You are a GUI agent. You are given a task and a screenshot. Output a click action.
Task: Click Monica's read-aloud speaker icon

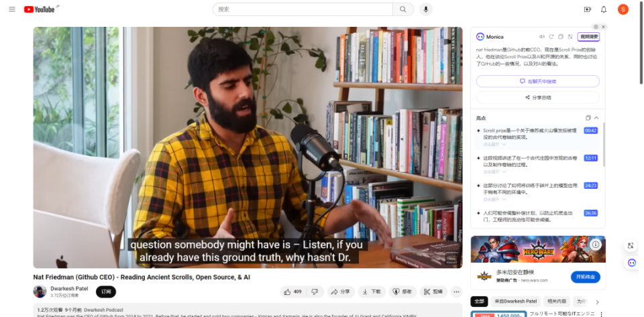pyautogui.click(x=542, y=37)
